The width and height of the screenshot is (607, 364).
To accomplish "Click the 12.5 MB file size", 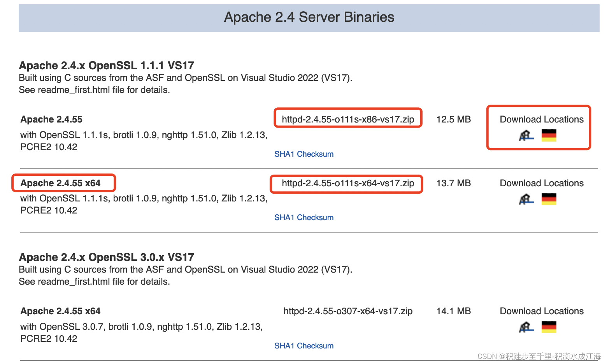I will tap(454, 119).
